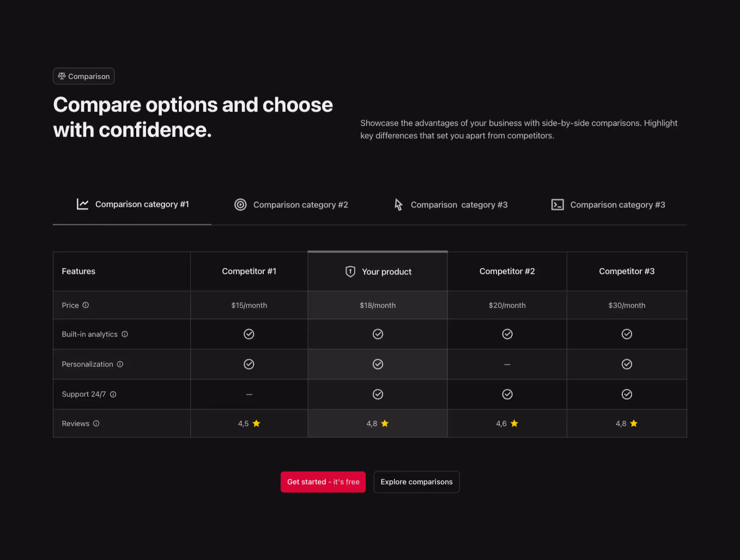Toggle Competitor #3's Personalization checkmark
Viewport: 740px width, 560px height.
click(x=627, y=364)
